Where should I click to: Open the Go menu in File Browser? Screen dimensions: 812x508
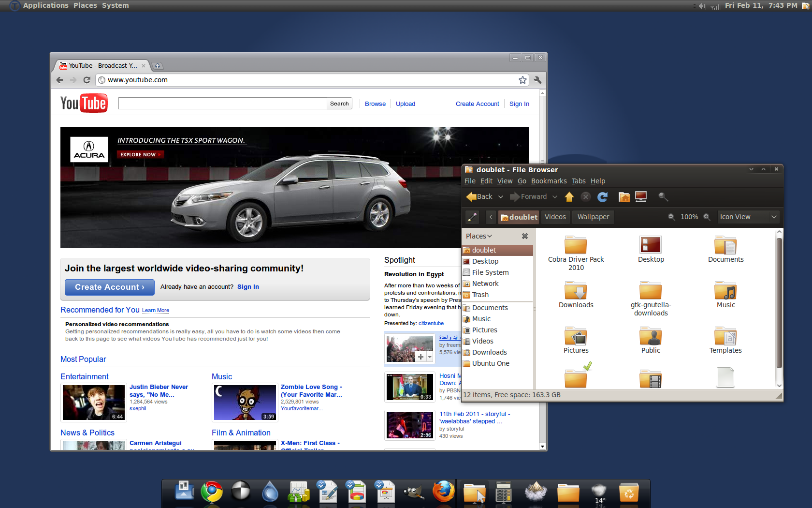tap(522, 181)
